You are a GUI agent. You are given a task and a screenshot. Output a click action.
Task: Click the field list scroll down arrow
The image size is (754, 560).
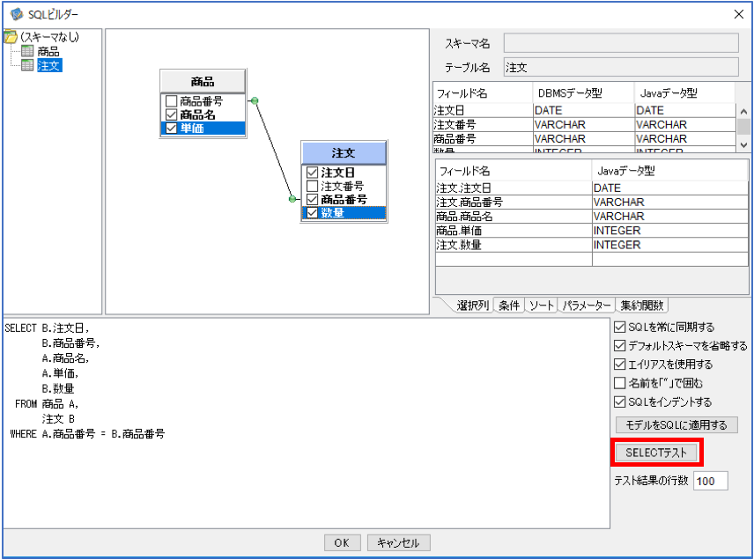[743, 144]
